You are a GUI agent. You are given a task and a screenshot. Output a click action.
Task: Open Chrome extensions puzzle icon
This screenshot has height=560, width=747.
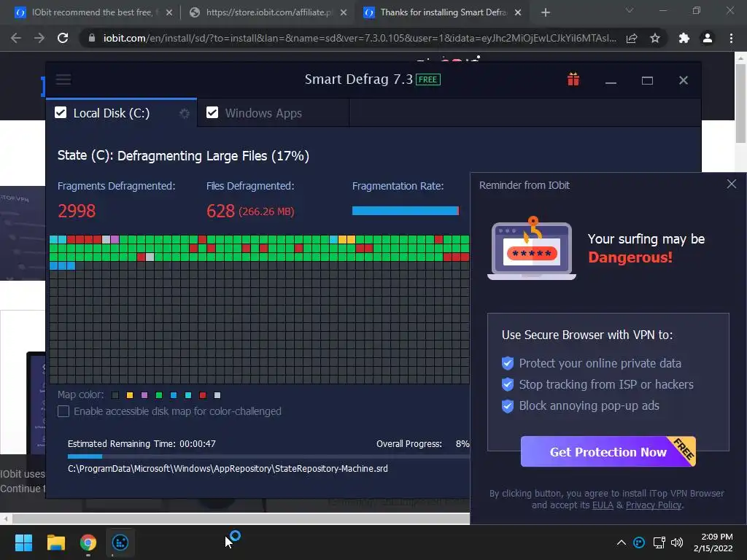(x=684, y=38)
